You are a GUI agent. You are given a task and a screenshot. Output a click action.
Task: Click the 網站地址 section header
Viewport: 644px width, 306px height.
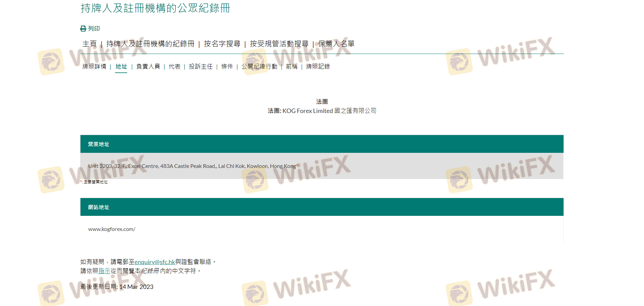tap(322, 207)
